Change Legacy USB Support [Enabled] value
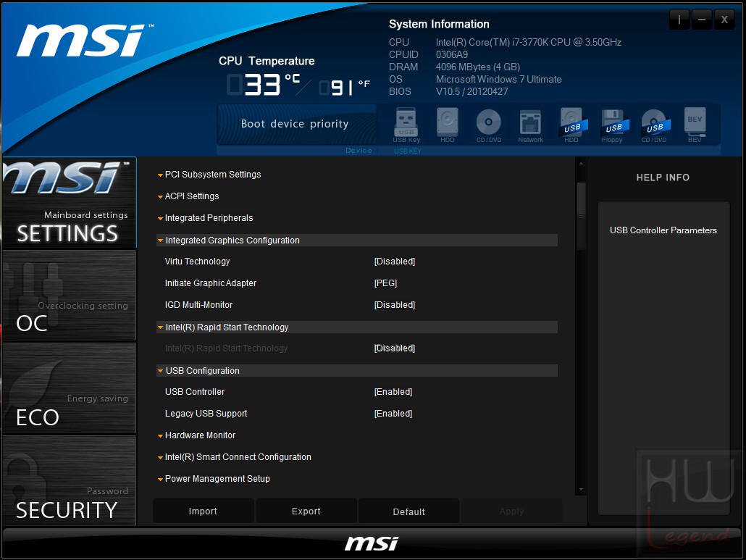This screenshot has width=746, height=560. tap(393, 414)
